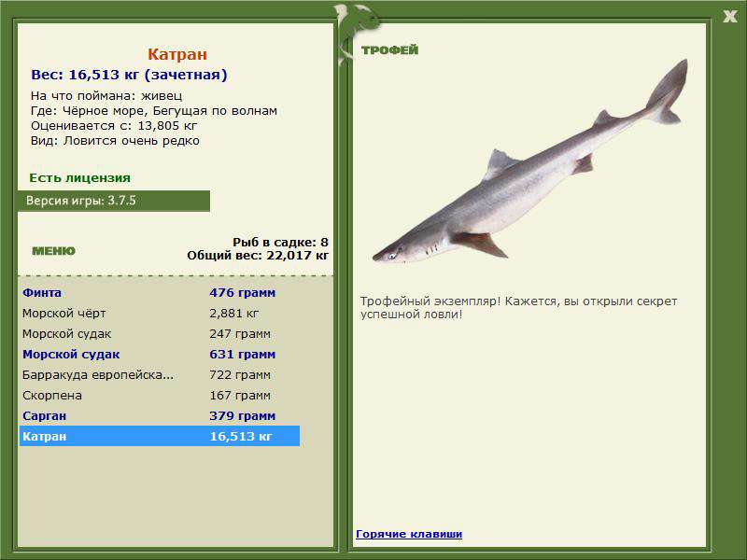
Task: Click the 722 грамм weight value
Action: click(240, 375)
